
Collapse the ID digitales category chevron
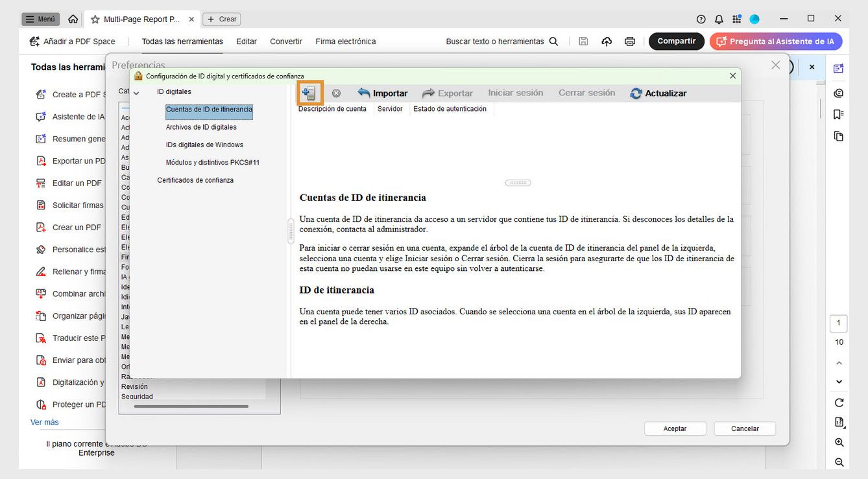point(136,91)
